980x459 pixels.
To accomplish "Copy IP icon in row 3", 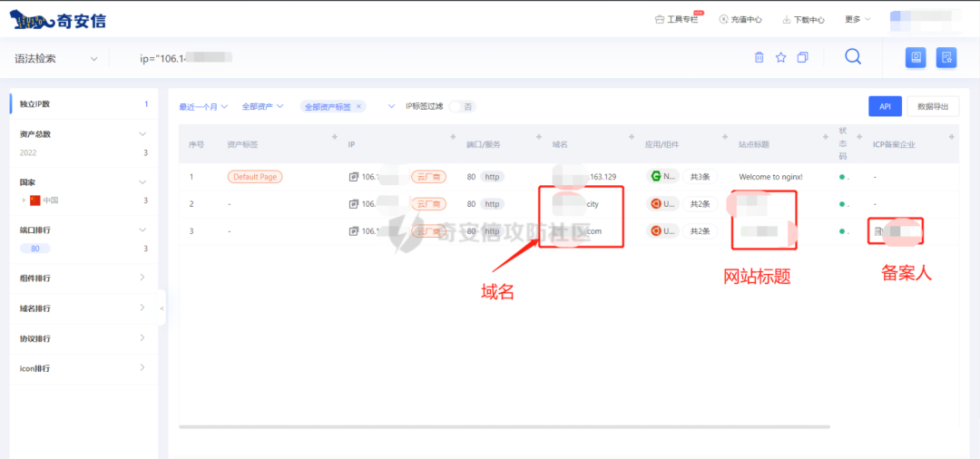I will [x=354, y=231].
